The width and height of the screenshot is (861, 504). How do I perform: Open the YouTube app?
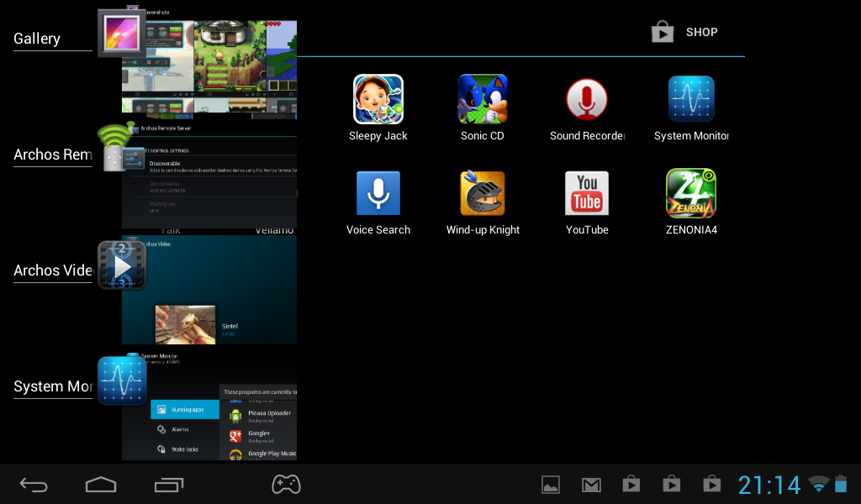[587, 194]
